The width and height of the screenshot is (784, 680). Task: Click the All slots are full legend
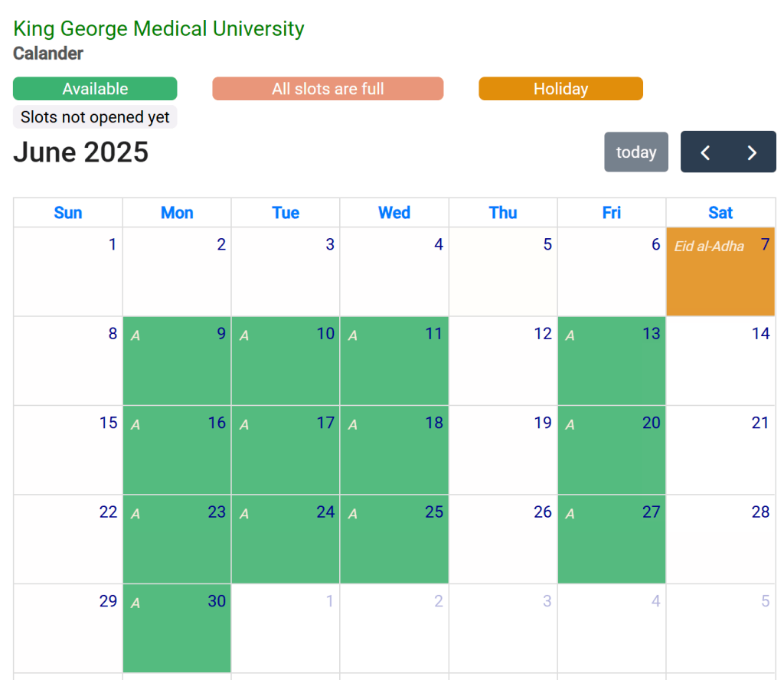click(x=328, y=89)
